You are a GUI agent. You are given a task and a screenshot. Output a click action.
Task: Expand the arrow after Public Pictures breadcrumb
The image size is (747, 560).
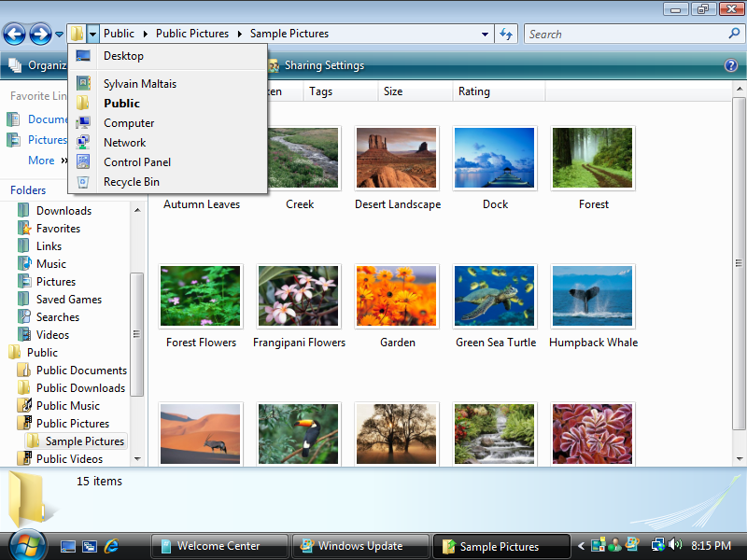pos(240,35)
